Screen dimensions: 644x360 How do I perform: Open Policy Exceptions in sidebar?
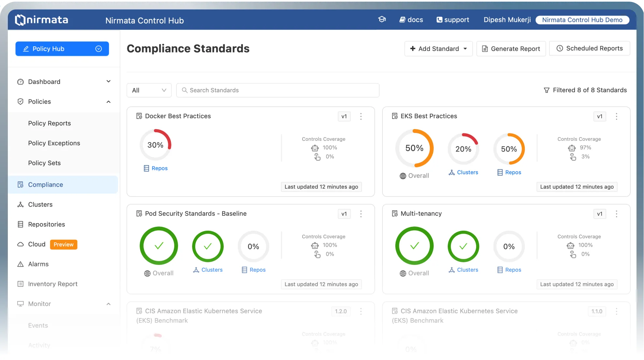[54, 143]
